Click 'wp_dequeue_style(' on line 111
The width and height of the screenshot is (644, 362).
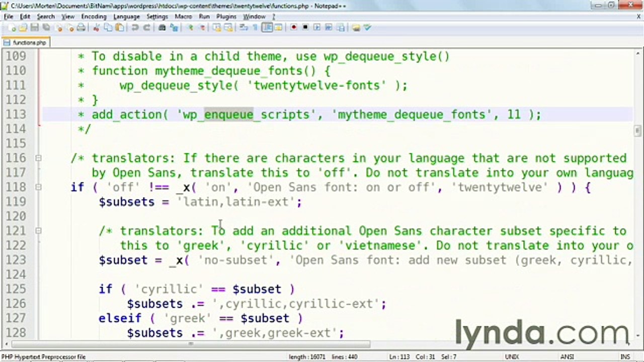[179, 85]
